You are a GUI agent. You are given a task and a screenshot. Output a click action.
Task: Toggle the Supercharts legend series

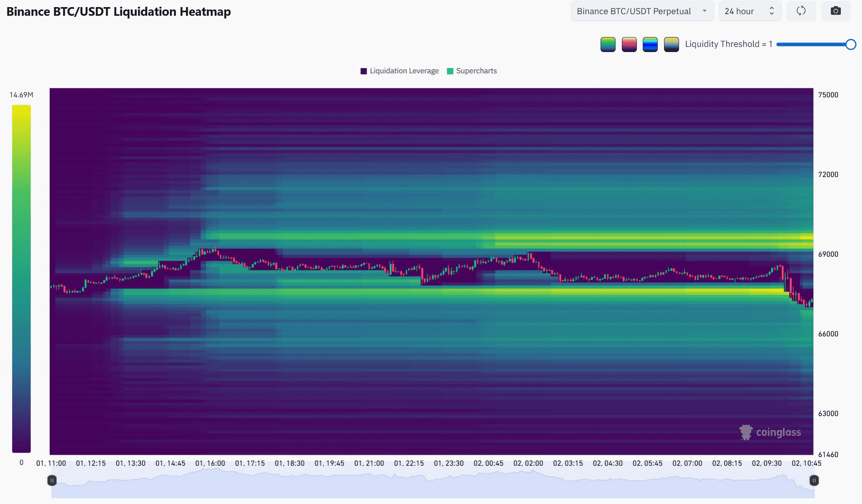click(x=476, y=71)
